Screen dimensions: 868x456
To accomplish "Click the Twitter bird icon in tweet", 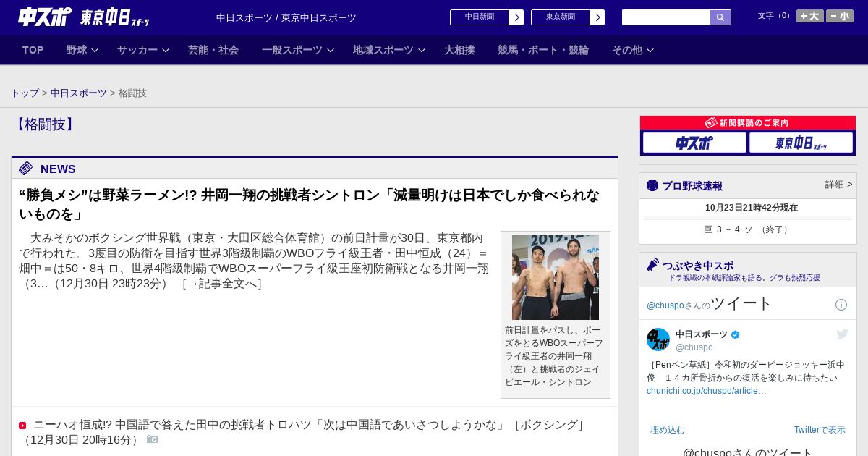I will [x=842, y=334].
